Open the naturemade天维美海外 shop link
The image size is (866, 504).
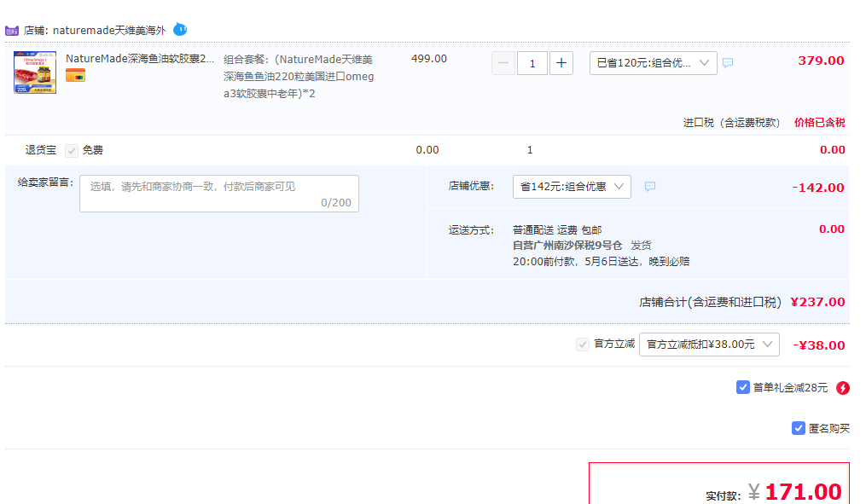[x=109, y=31]
